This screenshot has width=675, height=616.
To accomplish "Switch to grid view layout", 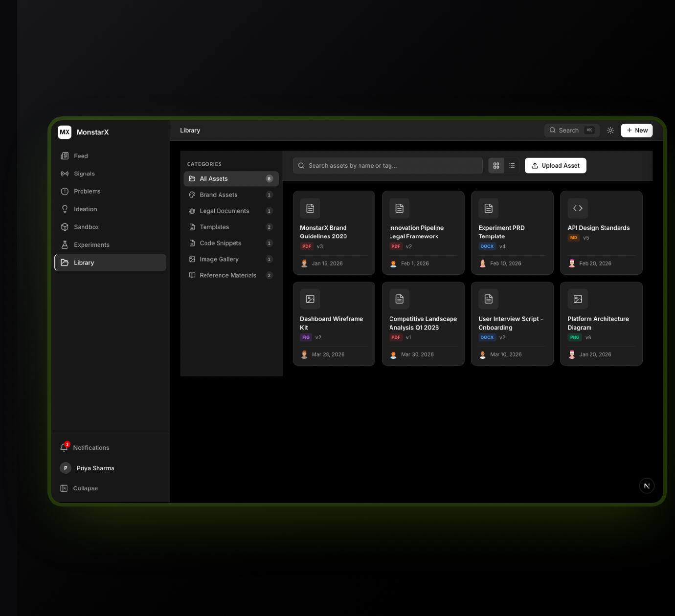I will click(x=496, y=166).
